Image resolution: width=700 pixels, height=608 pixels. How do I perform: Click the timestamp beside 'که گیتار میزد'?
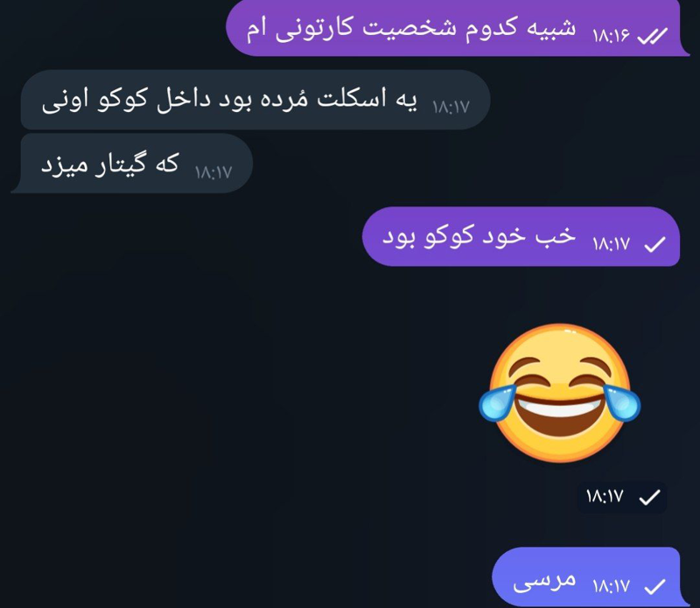(x=213, y=172)
